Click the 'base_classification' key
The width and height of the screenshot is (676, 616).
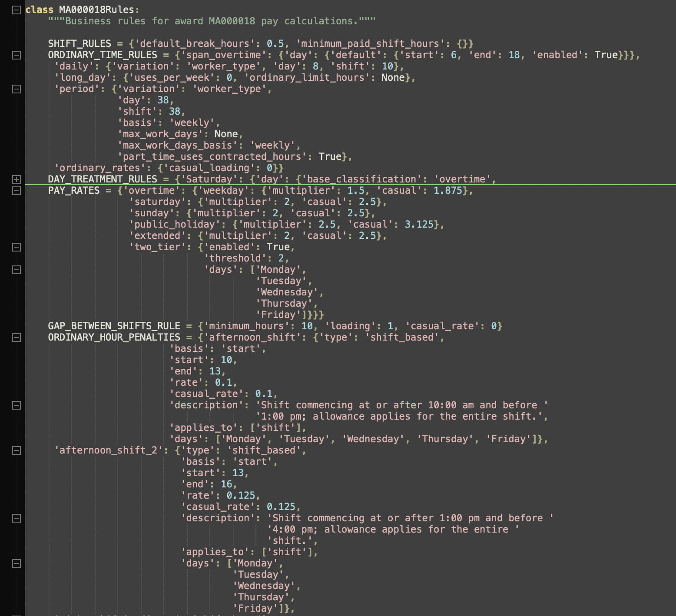361,179
